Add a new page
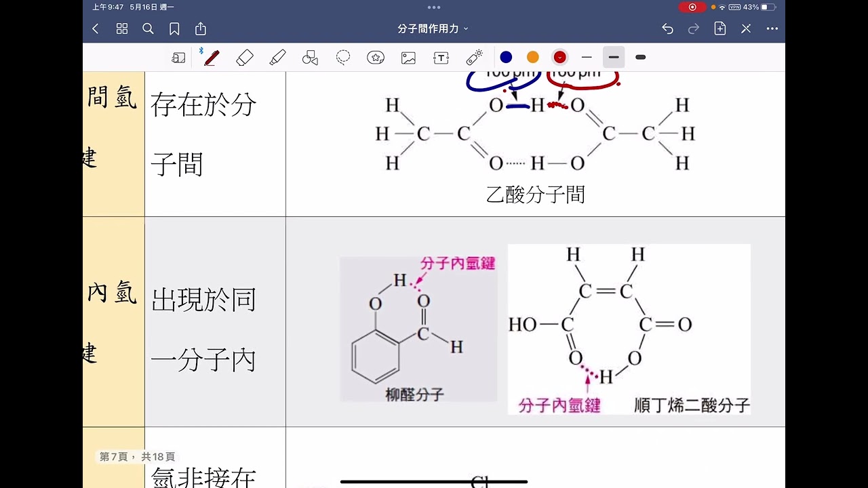 (720, 28)
